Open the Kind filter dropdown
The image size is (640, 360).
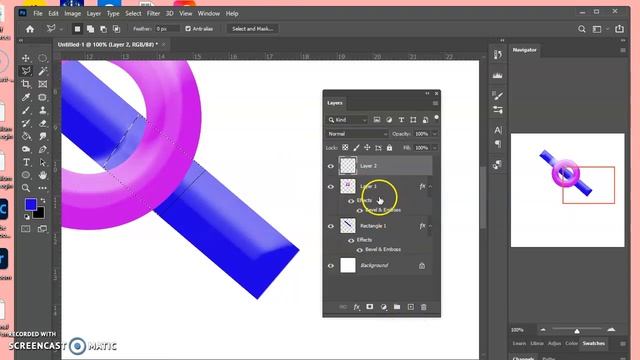click(x=347, y=120)
